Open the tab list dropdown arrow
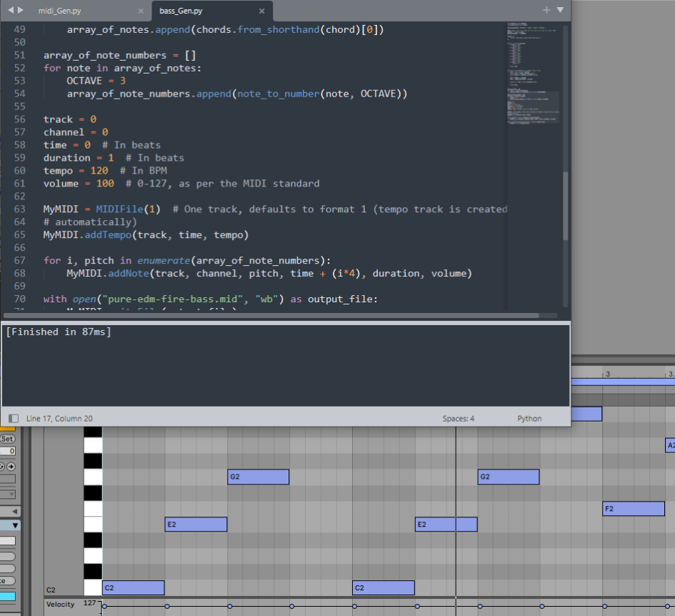 click(560, 10)
